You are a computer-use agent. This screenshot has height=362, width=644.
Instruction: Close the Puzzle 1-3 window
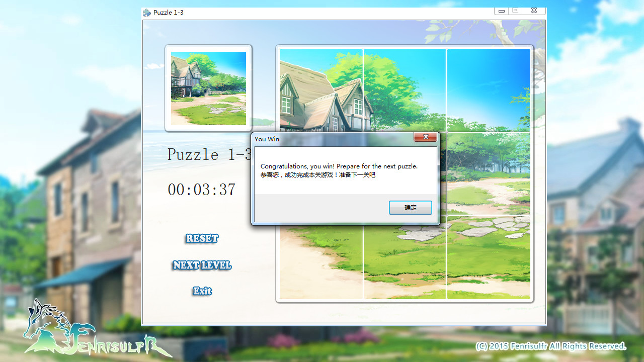click(x=534, y=11)
